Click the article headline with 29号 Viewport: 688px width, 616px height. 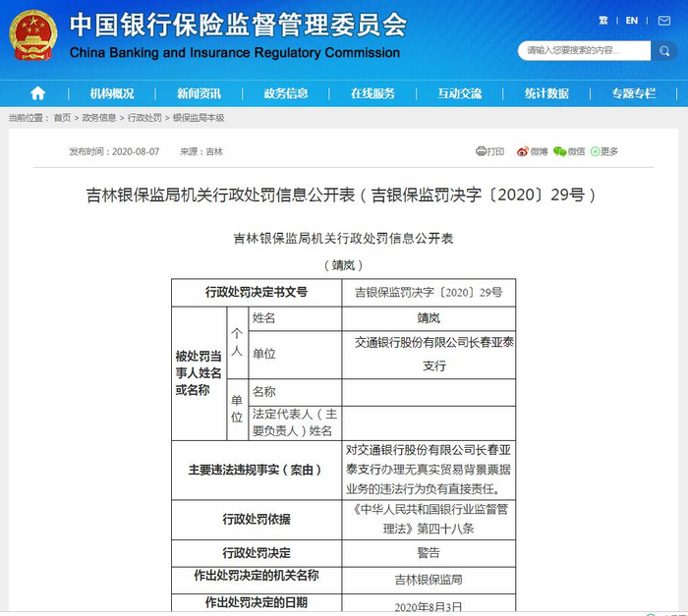[x=340, y=195]
